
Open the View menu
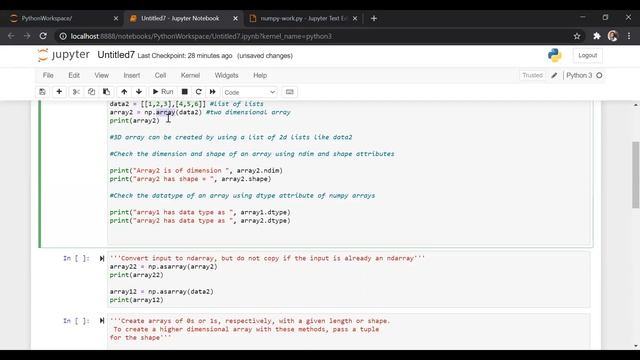(102, 76)
